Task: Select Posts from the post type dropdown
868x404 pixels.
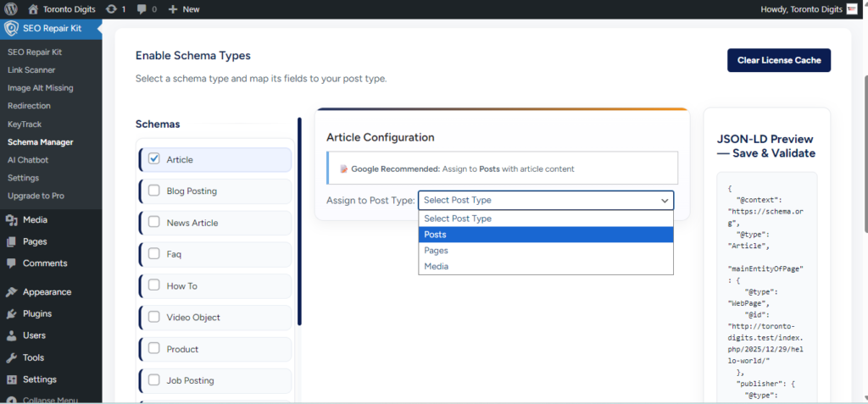Action: [x=545, y=235]
